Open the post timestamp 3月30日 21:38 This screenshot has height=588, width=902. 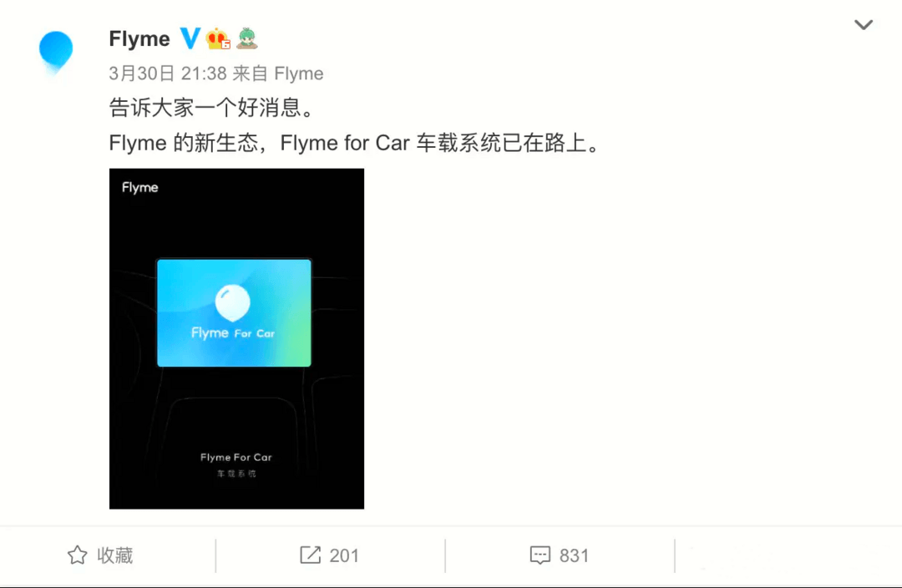tap(167, 73)
